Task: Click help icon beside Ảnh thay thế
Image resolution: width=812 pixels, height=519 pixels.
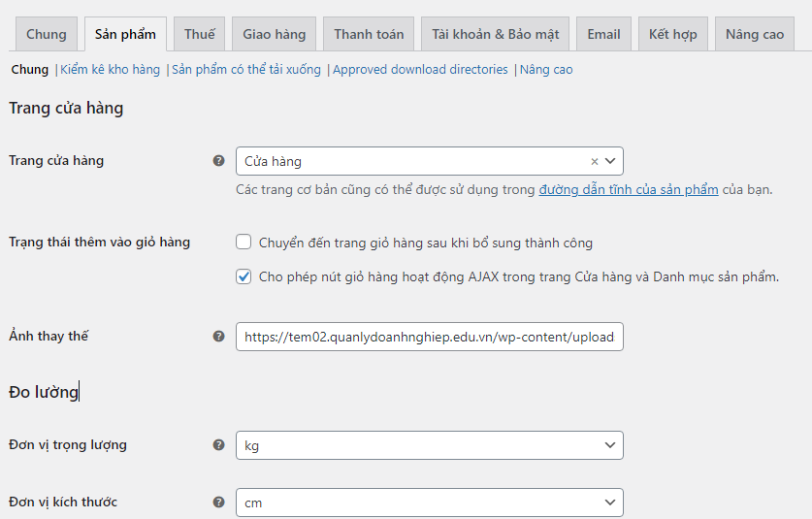Action: point(218,337)
